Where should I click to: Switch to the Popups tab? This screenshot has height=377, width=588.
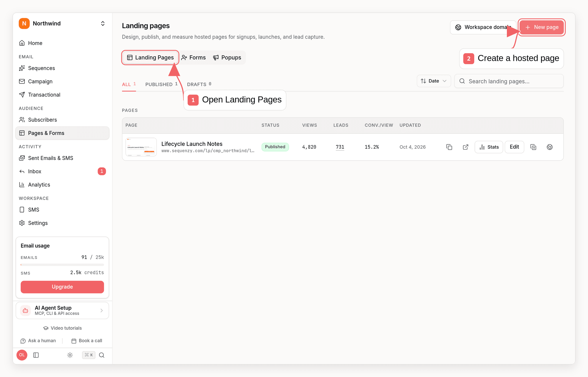tap(227, 58)
